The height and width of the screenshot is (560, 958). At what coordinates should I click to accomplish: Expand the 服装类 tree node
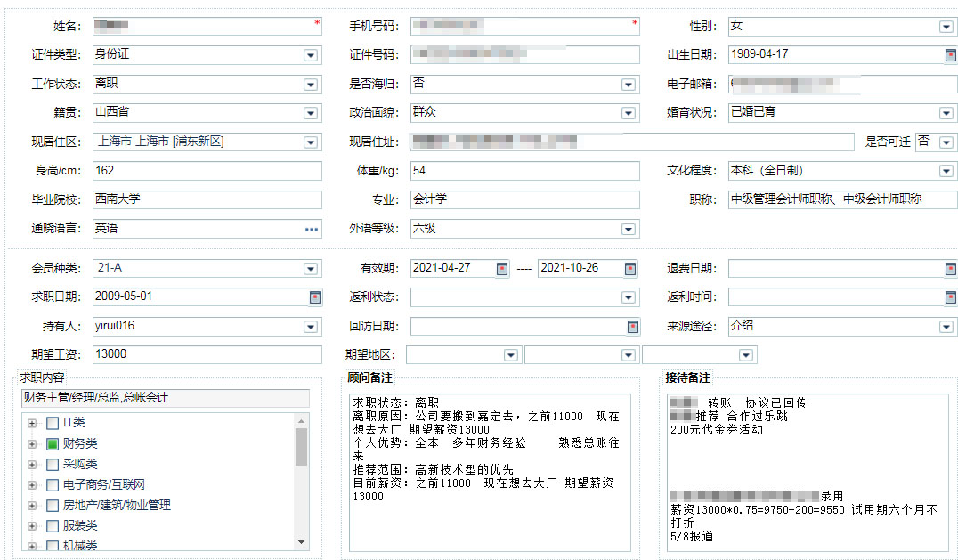pos(32,526)
